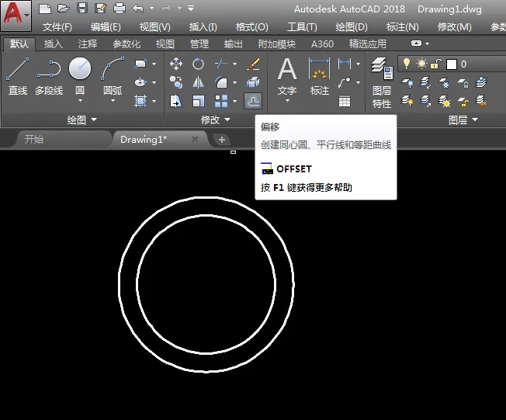The image size is (506, 420).
Task: Expand the Draw (绘图) panel
Action: pos(82,120)
